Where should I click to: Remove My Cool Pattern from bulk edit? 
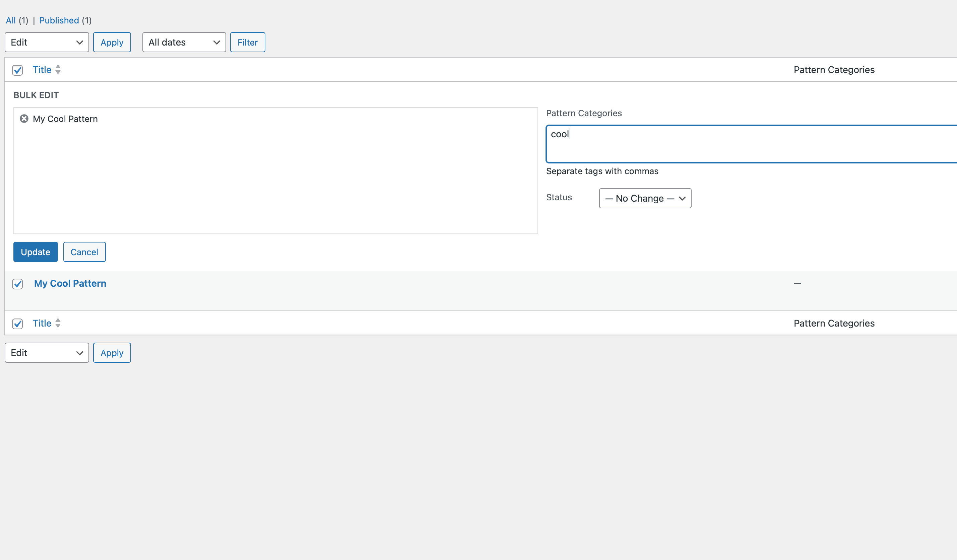(x=24, y=119)
